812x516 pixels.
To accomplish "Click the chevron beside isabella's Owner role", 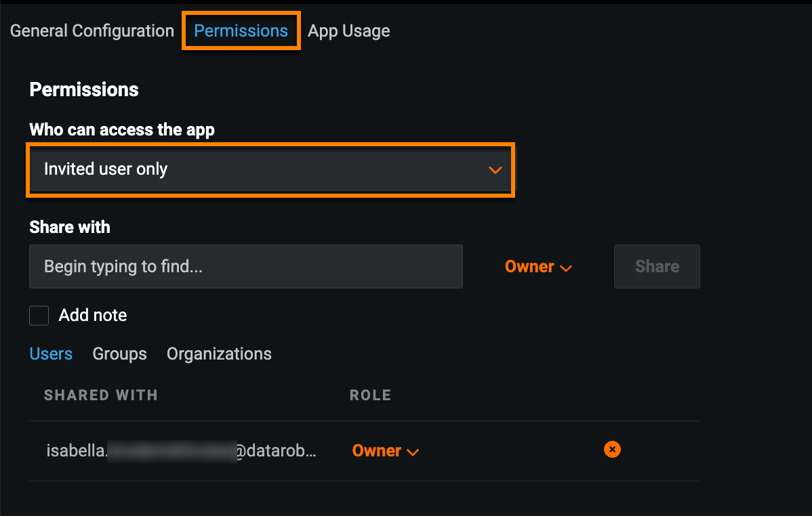I will tap(412, 452).
